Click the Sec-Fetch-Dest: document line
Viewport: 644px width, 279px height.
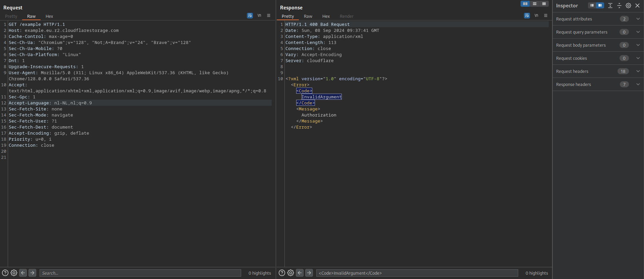[x=41, y=127]
